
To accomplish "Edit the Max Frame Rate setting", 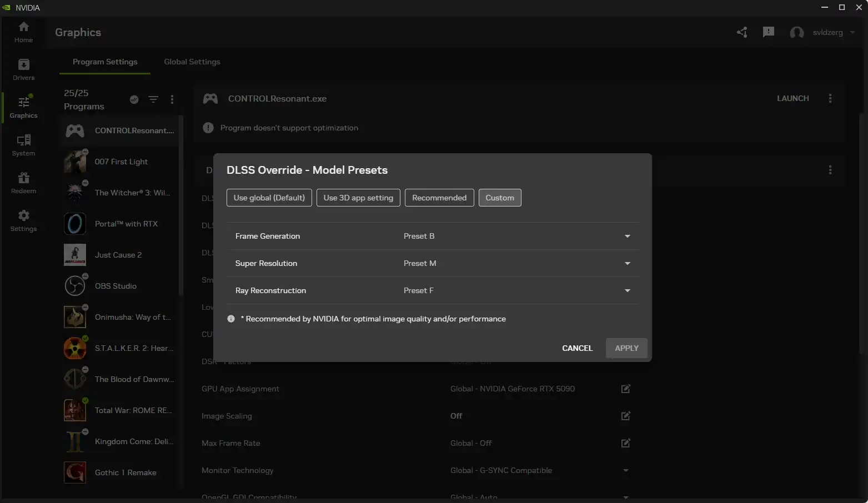I will 626,443.
